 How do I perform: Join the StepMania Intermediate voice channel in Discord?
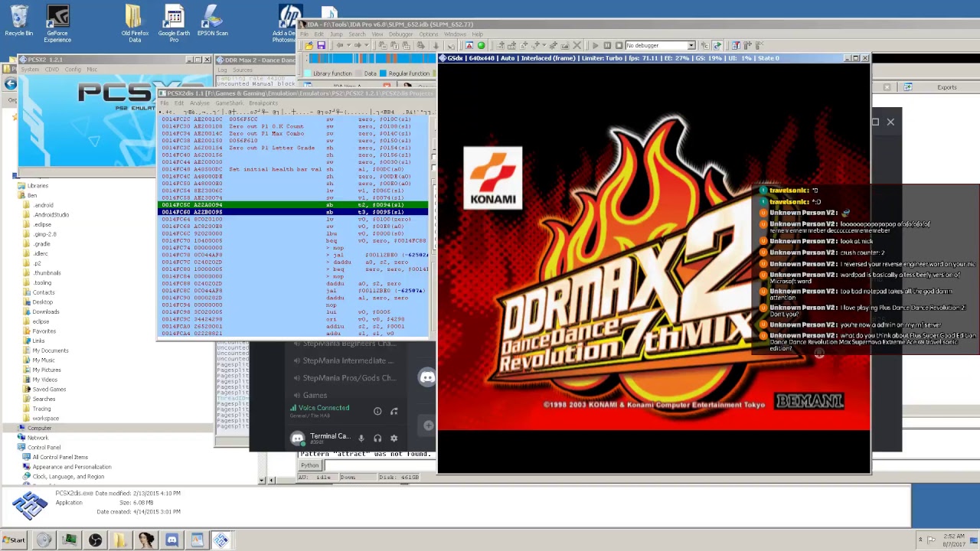click(x=343, y=360)
